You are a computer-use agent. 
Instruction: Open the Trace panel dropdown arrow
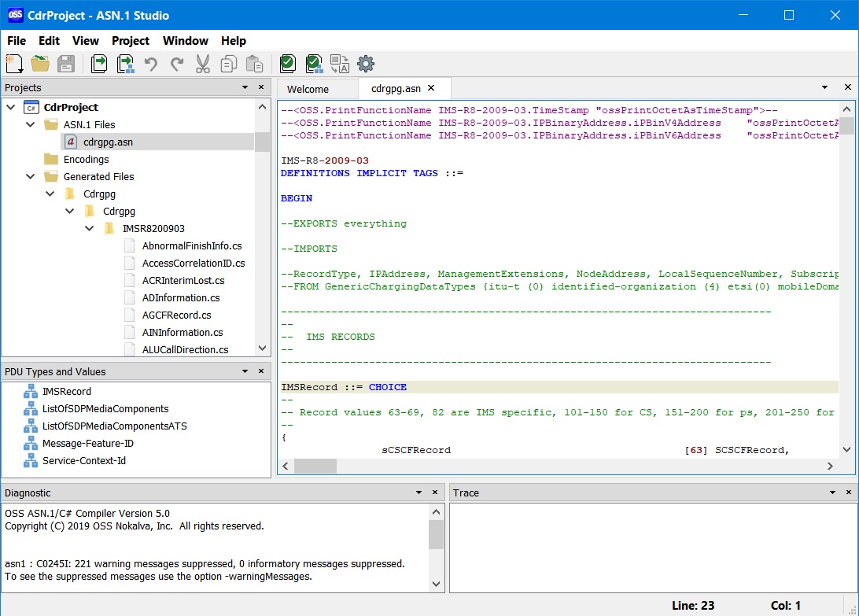832,492
